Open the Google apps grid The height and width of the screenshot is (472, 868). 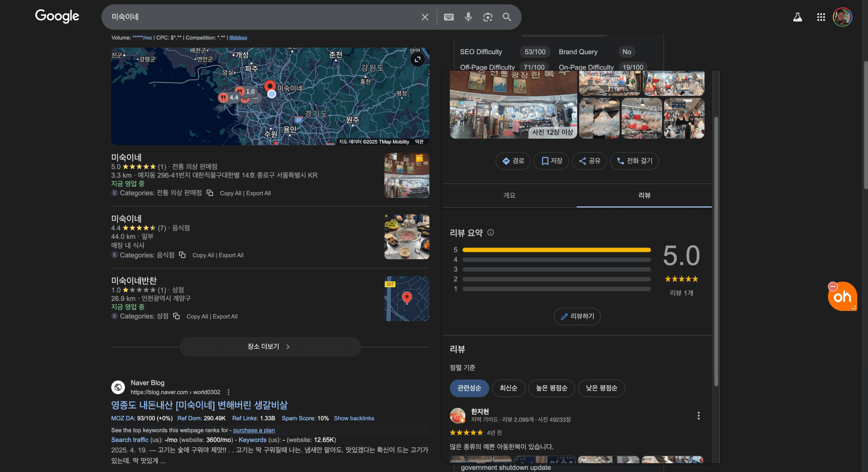821,17
